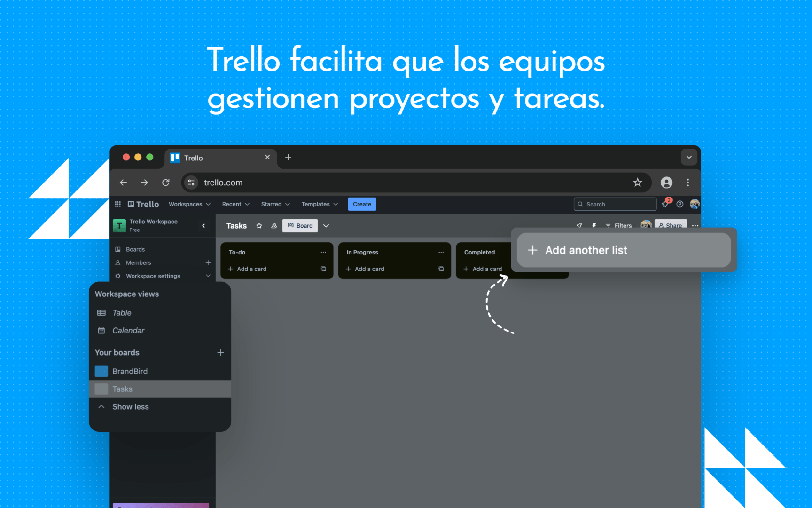
Task: Open the Filters button
Action: pos(618,226)
